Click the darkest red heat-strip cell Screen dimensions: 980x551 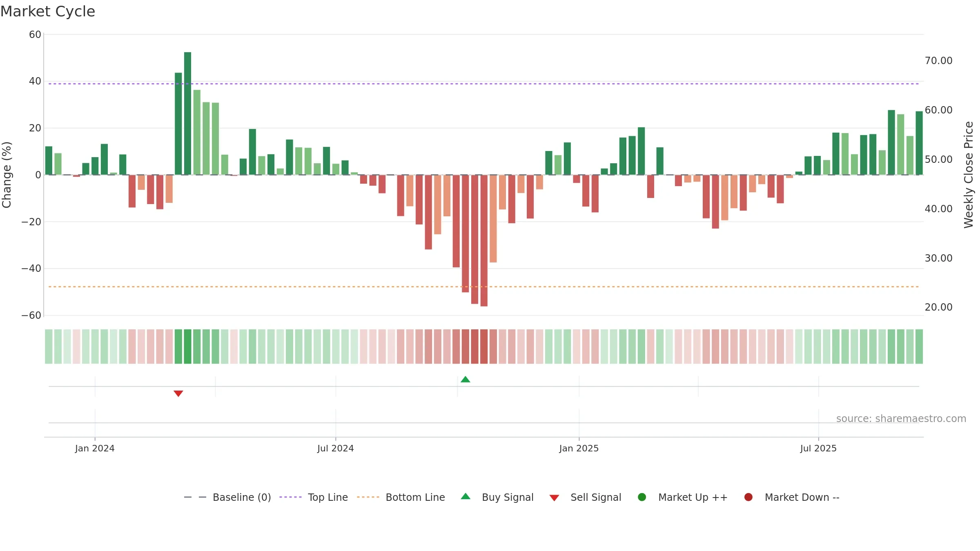click(x=484, y=347)
